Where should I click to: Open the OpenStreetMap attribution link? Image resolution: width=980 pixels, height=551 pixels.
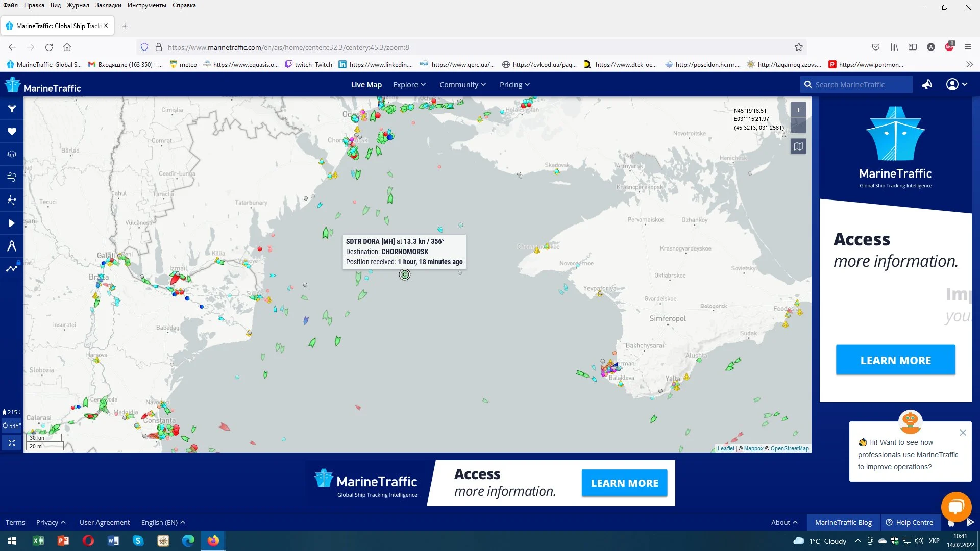point(789,448)
